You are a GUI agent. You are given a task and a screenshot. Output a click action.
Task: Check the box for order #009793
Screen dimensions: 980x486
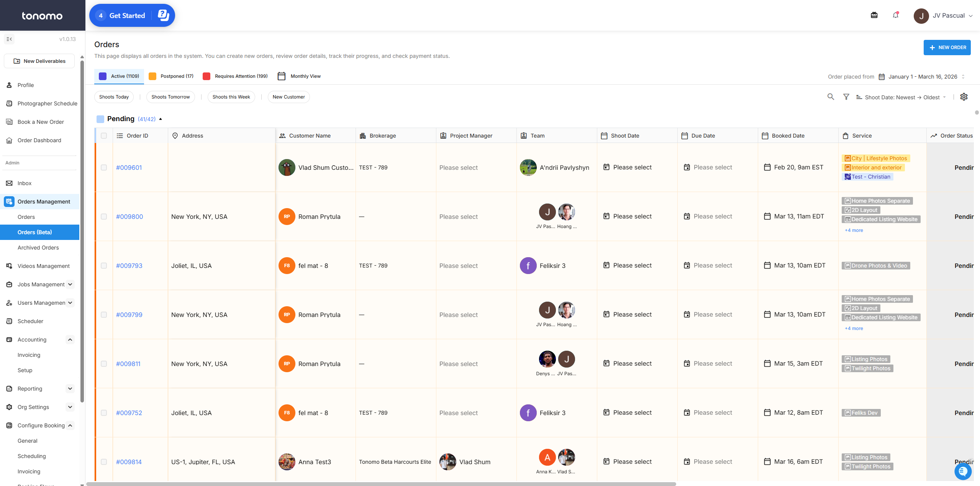(x=104, y=266)
